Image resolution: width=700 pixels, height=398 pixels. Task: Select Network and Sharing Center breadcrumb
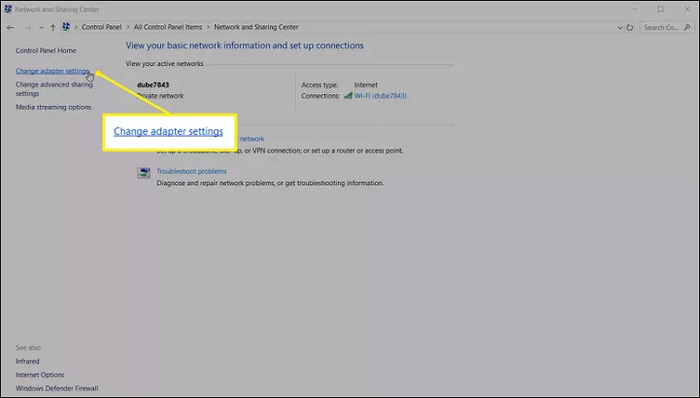[x=256, y=27]
